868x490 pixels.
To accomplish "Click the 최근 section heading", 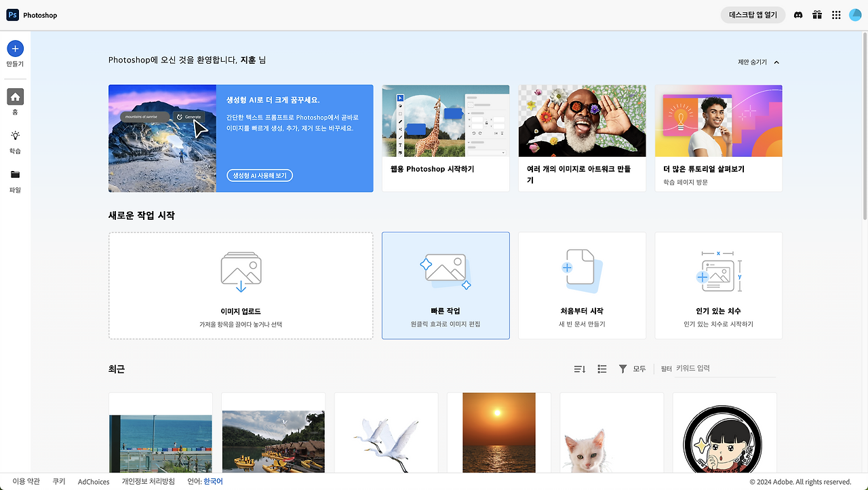I will (117, 369).
